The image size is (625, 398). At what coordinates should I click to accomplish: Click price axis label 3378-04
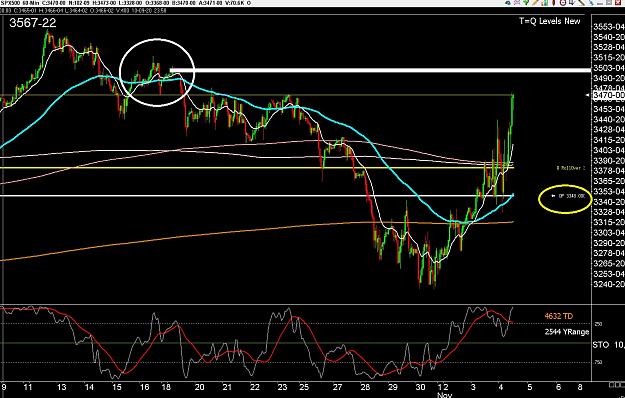(609, 171)
